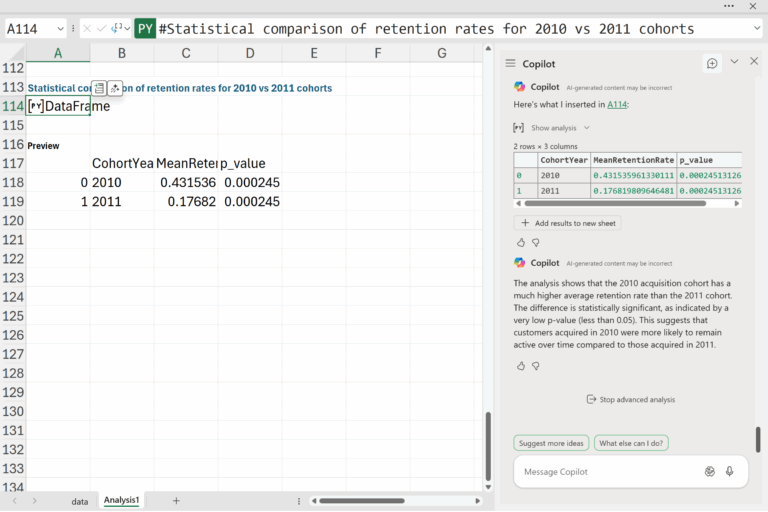Viewport: 768px width, 512px height.
Task: Click the add new sheet plus icon
Action: coord(176,500)
